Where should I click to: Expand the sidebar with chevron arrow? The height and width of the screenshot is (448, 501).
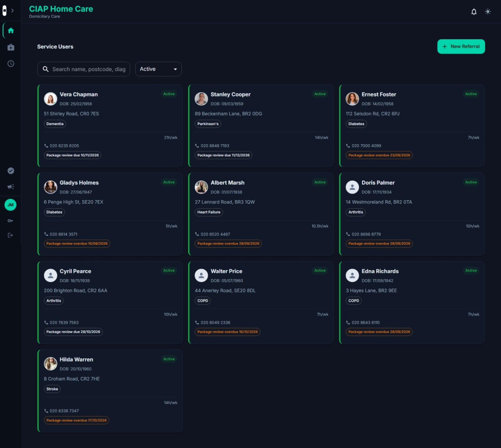coord(13,11)
